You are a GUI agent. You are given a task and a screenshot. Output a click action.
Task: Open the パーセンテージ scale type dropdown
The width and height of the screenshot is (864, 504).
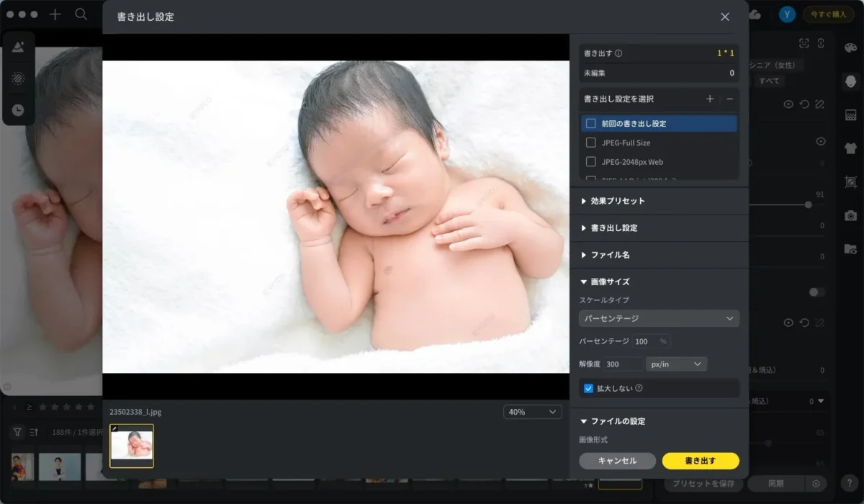pyautogui.click(x=659, y=318)
